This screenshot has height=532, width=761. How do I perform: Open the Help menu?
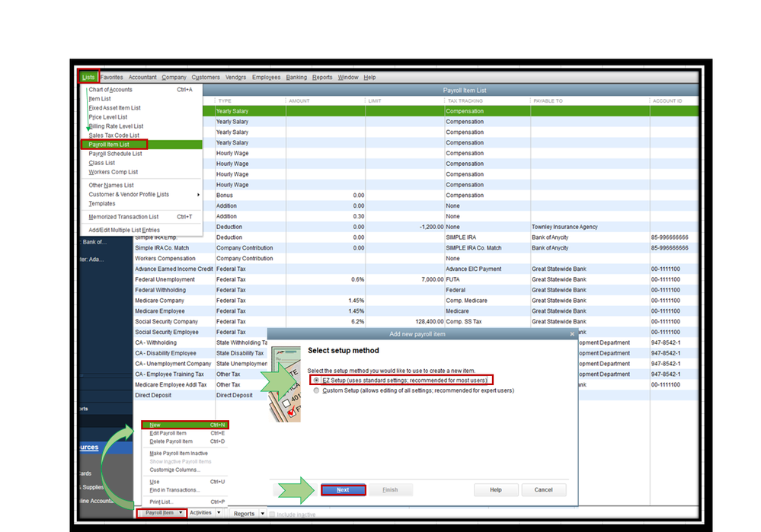(x=369, y=77)
